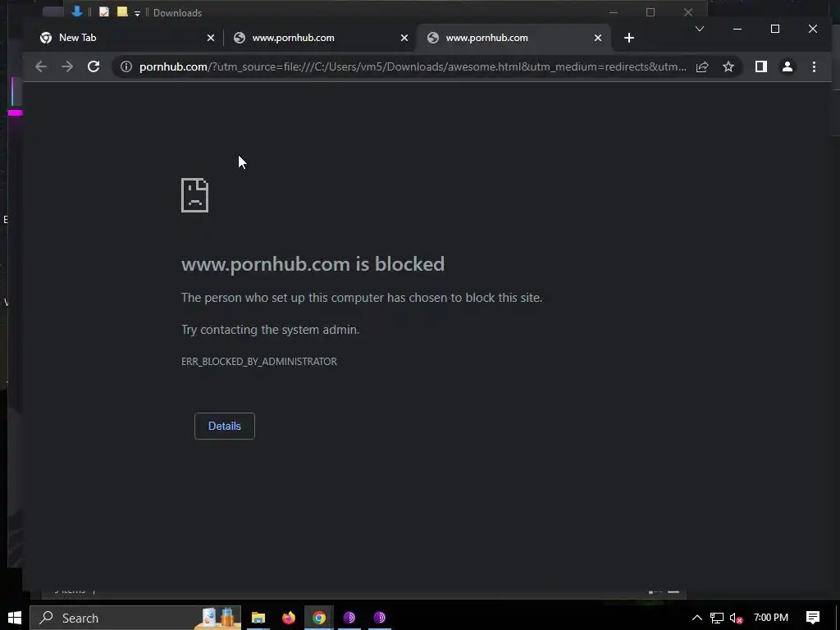
Task: Click the 'www.pornhub.com is blocked' heading
Action: (313, 263)
